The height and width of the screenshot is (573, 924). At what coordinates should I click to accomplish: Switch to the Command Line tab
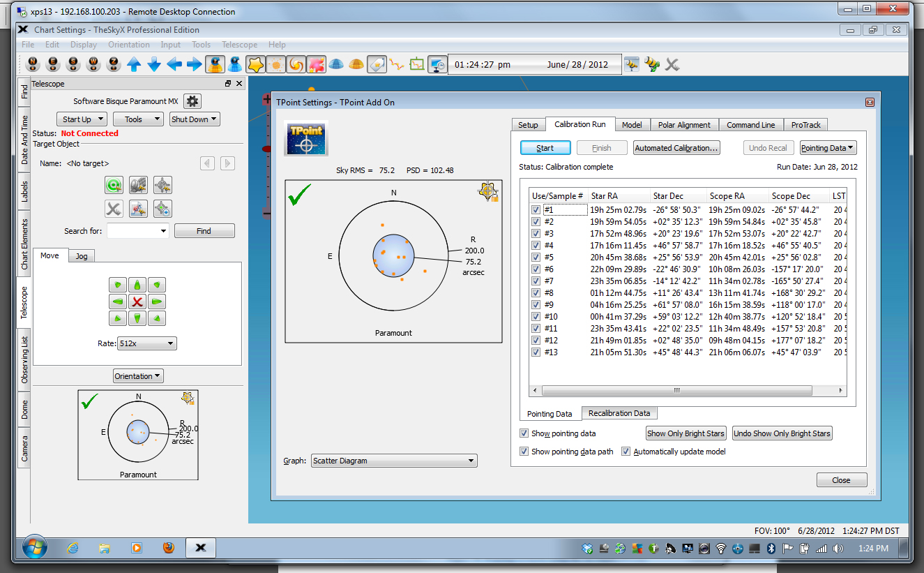750,125
